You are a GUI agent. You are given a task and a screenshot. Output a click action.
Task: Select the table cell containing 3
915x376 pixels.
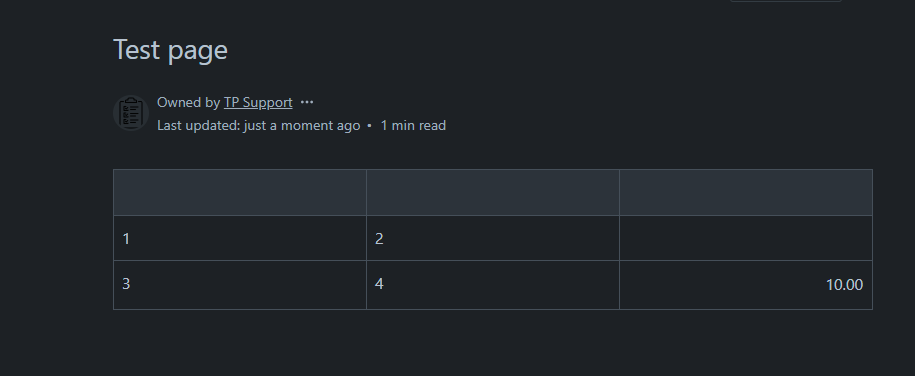coord(240,285)
